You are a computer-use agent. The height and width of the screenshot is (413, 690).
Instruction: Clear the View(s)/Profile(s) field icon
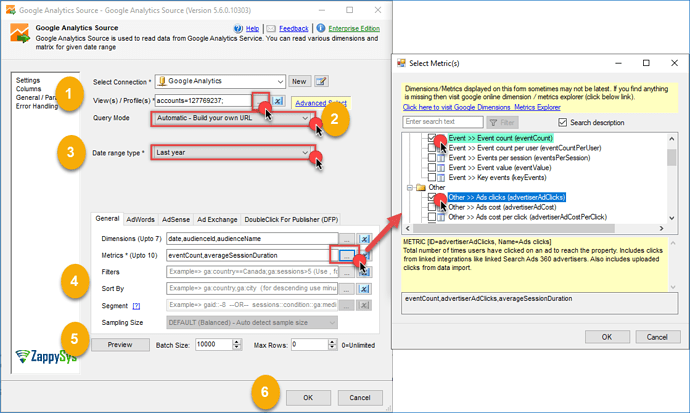[x=278, y=101]
